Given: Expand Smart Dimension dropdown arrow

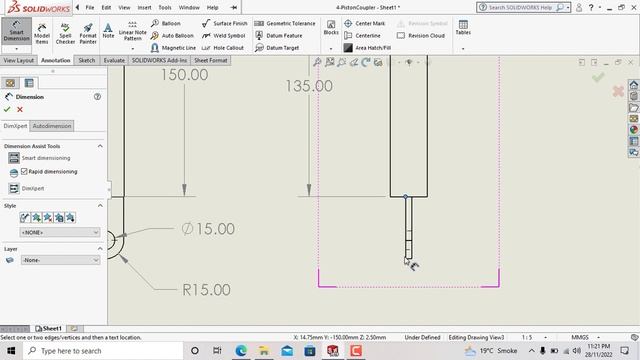Looking at the screenshot, I should [x=17, y=49].
